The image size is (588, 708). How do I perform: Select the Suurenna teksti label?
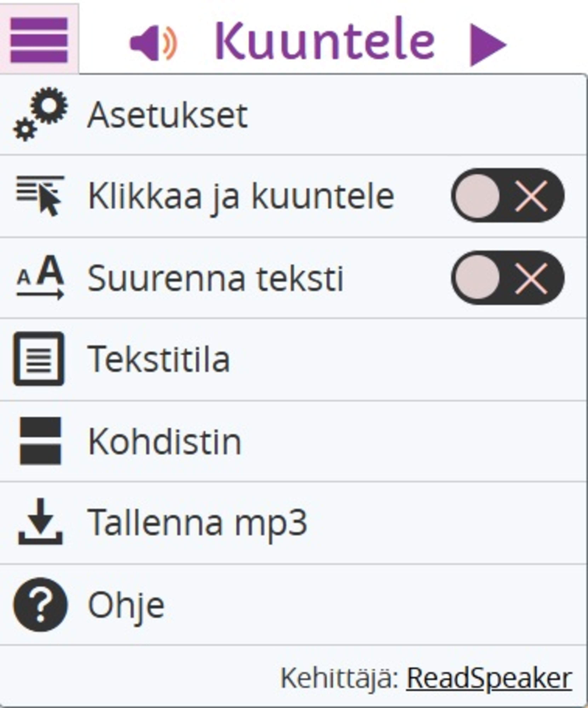click(216, 278)
